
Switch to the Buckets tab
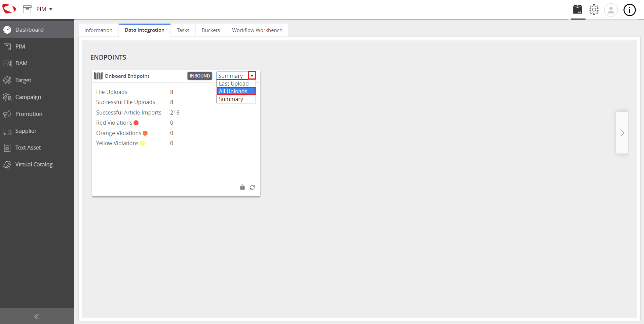pyautogui.click(x=211, y=30)
